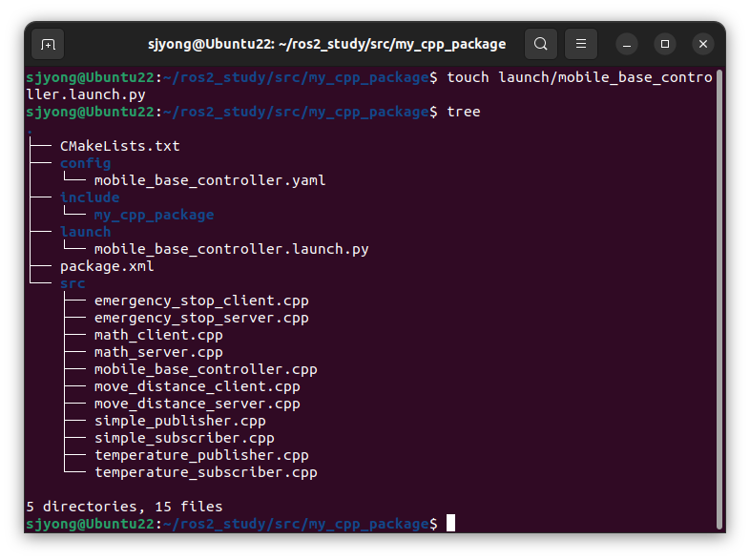
Task: Click the cursor at the last prompt
Action: [450, 523]
